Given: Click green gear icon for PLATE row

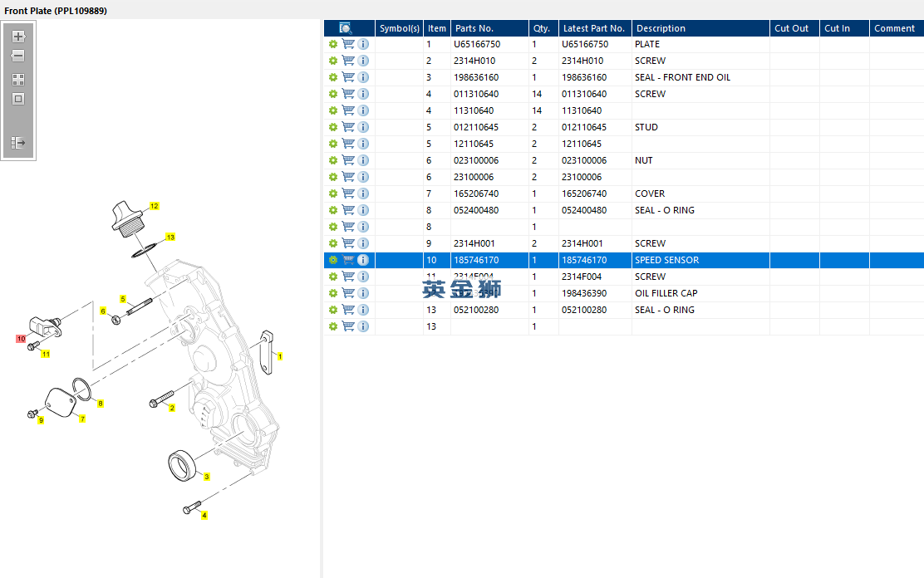Looking at the screenshot, I should [333, 44].
